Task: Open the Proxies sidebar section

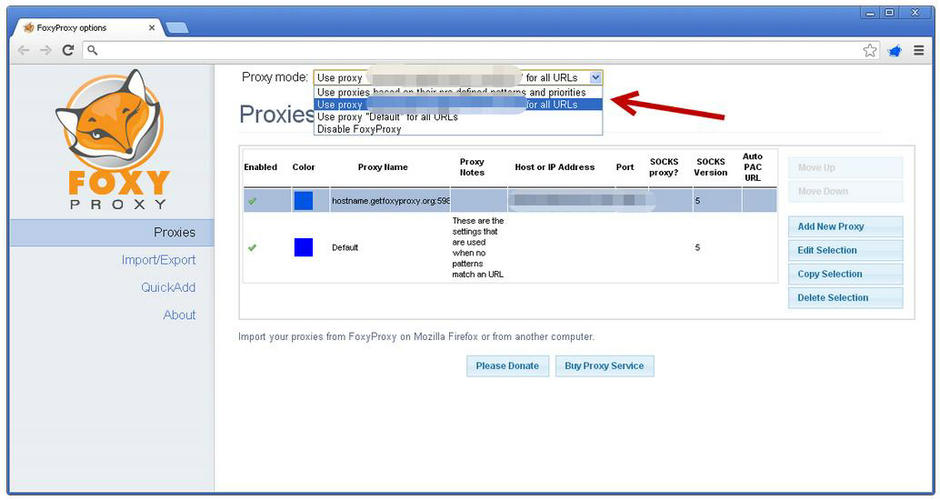Action: [x=112, y=232]
